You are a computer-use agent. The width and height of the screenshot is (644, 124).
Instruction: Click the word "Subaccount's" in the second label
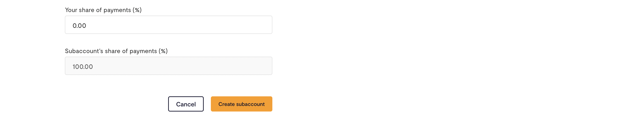pyautogui.click(x=84, y=51)
